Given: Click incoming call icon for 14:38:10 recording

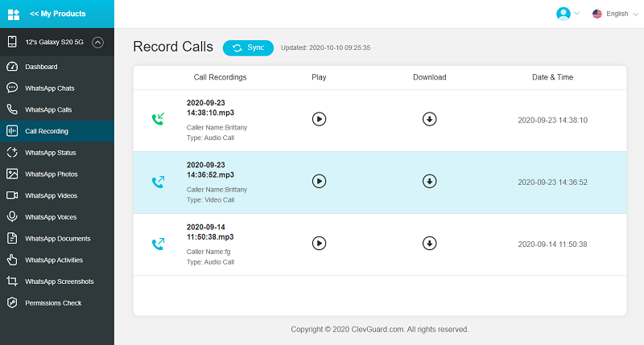Looking at the screenshot, I should 158,119.
